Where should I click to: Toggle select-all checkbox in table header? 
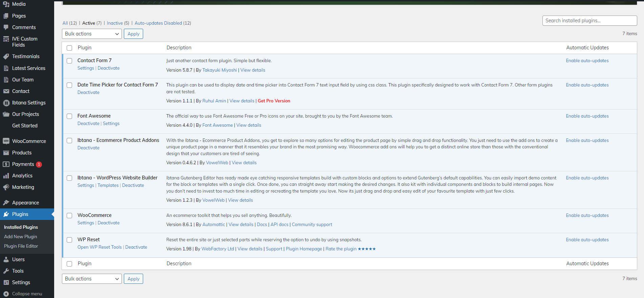click(69, 48)
